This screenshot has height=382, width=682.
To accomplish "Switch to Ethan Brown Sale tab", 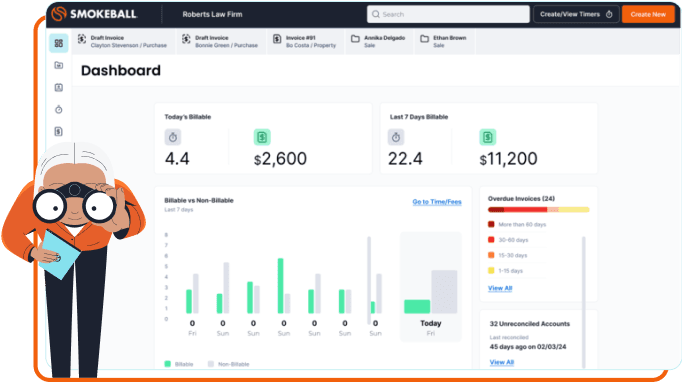I will tap(445, 41).
